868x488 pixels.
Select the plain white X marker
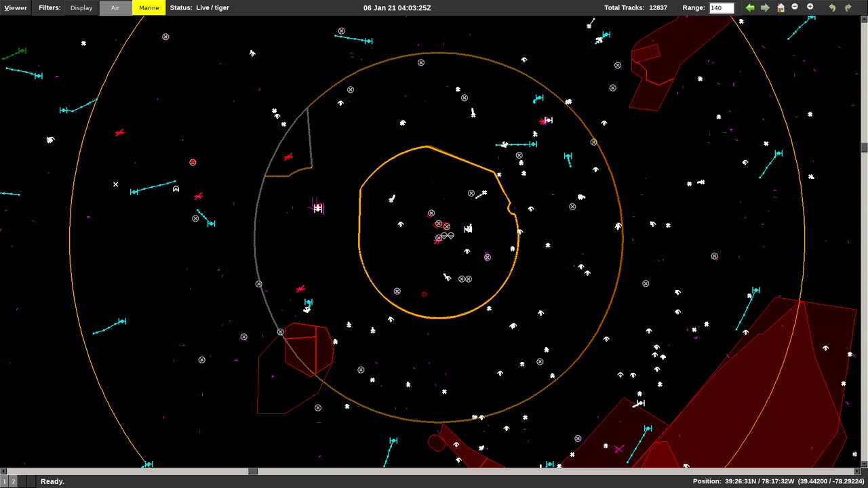(x=115, y=184)
